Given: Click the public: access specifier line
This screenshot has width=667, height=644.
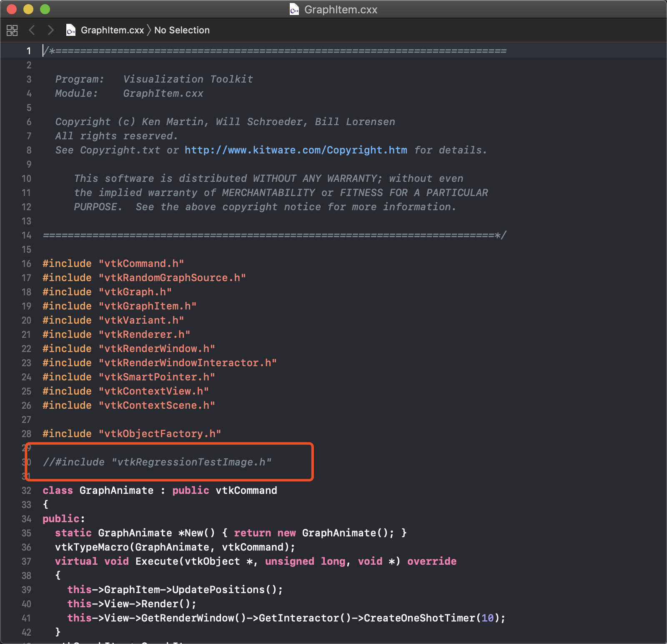Looking at the screenshot, I should 64,519.
